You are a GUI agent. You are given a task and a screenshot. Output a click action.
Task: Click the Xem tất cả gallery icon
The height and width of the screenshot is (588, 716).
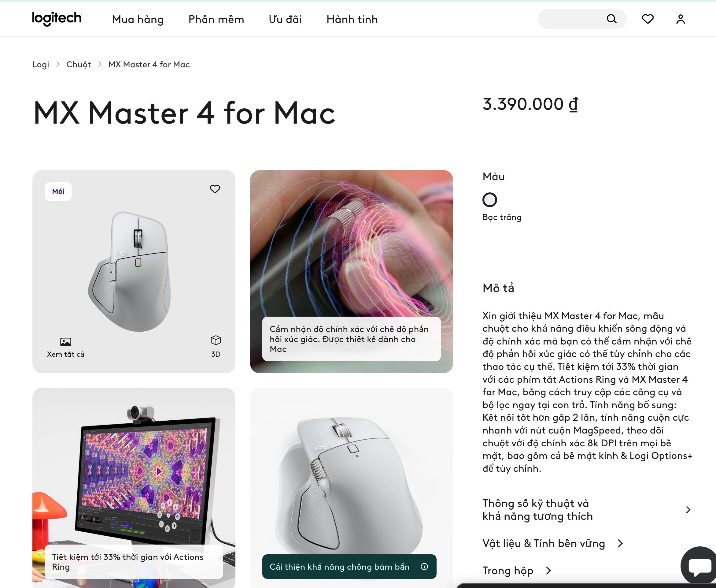[x=66, y=342]
